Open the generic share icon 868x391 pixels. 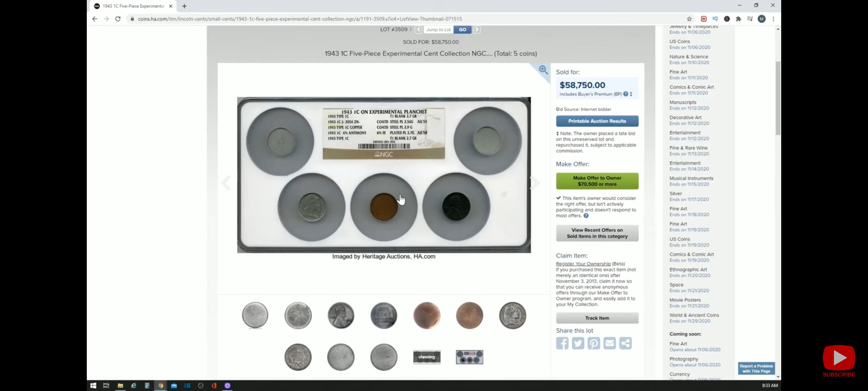pos(626,343)
